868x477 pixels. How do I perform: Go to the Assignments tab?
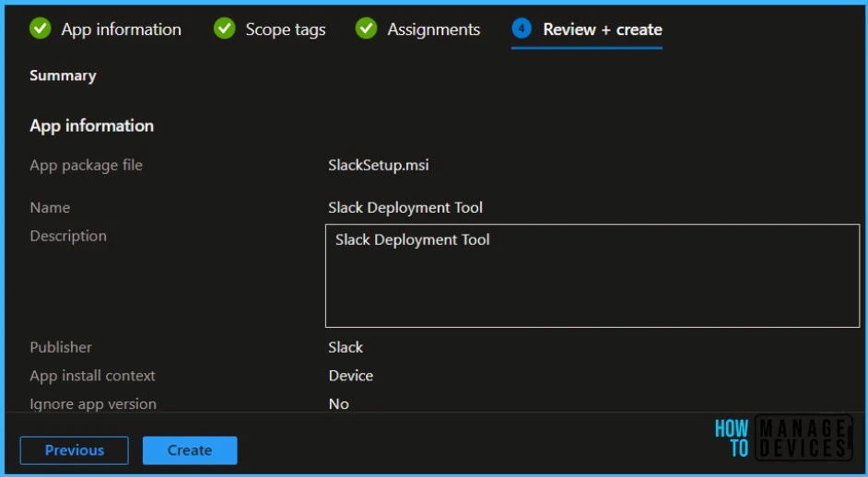(433, 29)
